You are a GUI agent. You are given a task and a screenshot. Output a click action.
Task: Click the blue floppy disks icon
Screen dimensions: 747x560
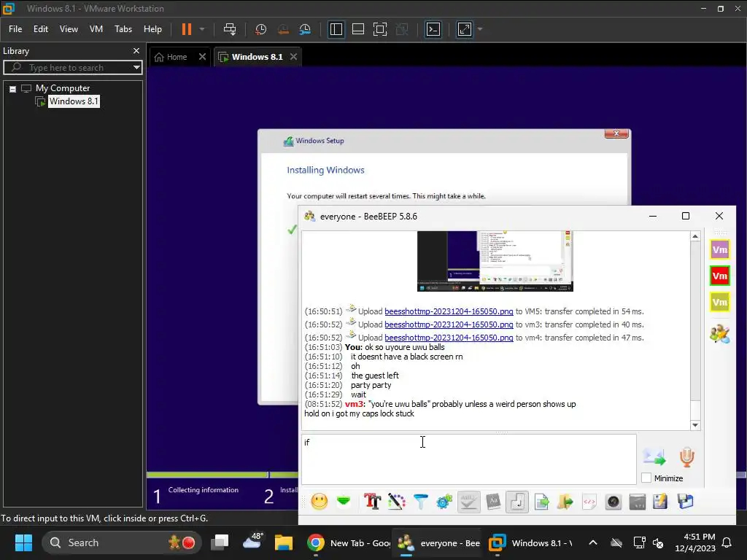tap(685, 502)
